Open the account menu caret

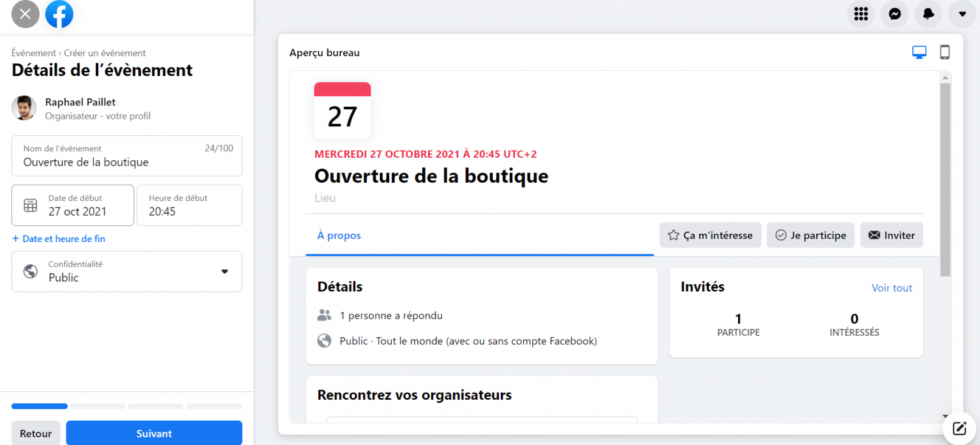(962, 14)
